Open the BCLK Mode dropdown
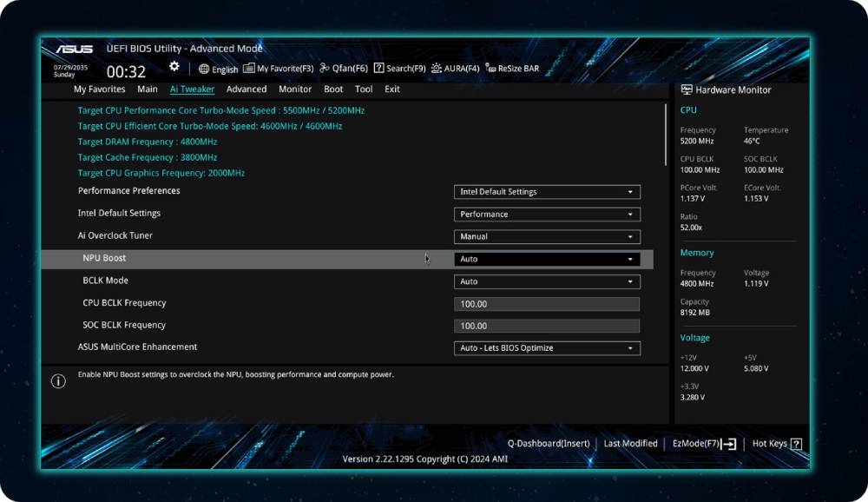The height and width of the screenshot is (502, 868). coord(547,281)
